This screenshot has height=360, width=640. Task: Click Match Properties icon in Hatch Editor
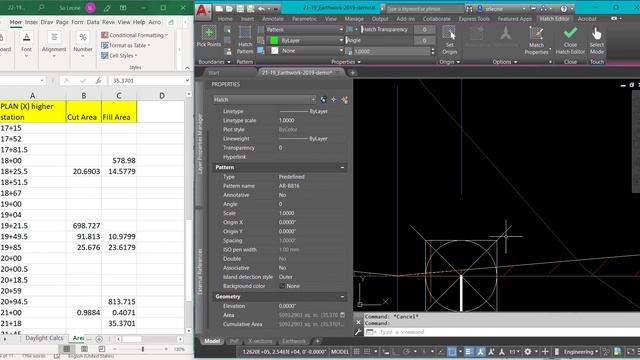click(536, 33)
